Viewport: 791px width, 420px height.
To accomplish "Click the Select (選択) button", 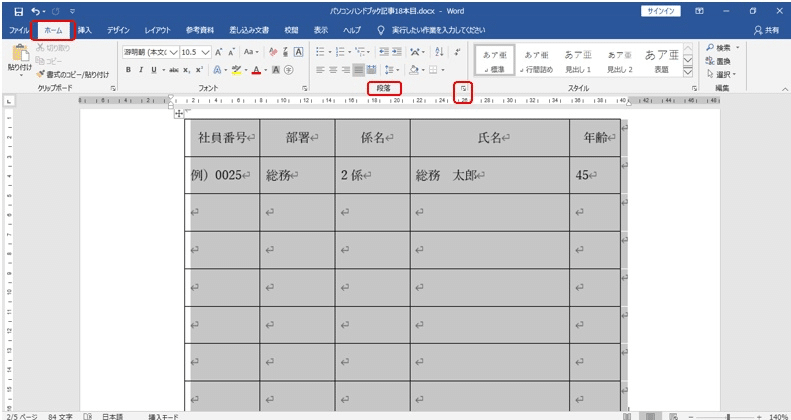I will 722,74.
